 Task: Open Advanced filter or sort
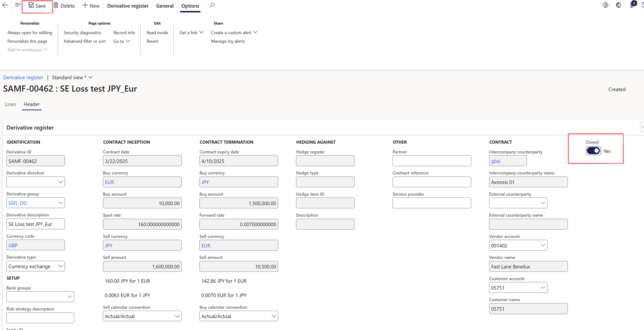tap(85, 41)
